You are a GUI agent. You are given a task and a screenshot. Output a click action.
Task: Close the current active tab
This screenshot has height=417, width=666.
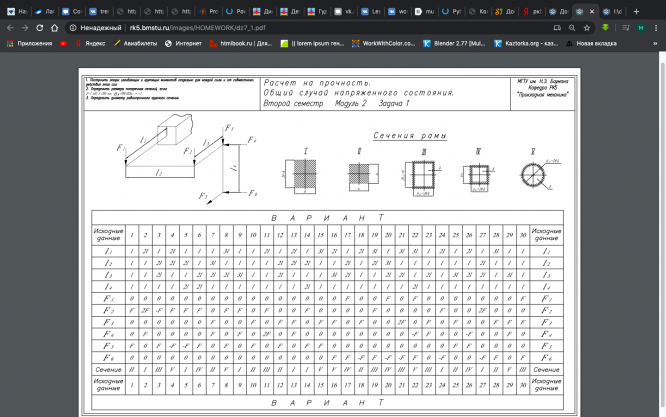(x=592, y=11)
